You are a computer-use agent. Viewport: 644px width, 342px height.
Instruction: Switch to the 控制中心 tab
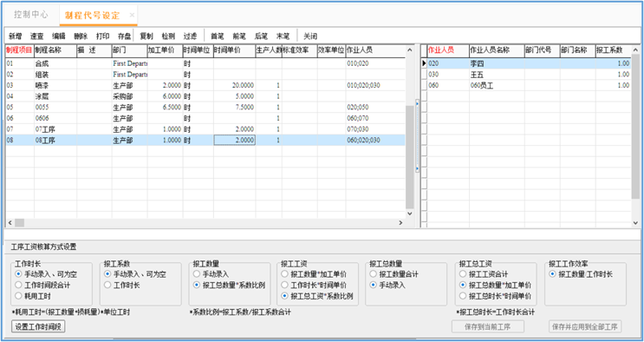pyautogui.click(x=31, y=15)
